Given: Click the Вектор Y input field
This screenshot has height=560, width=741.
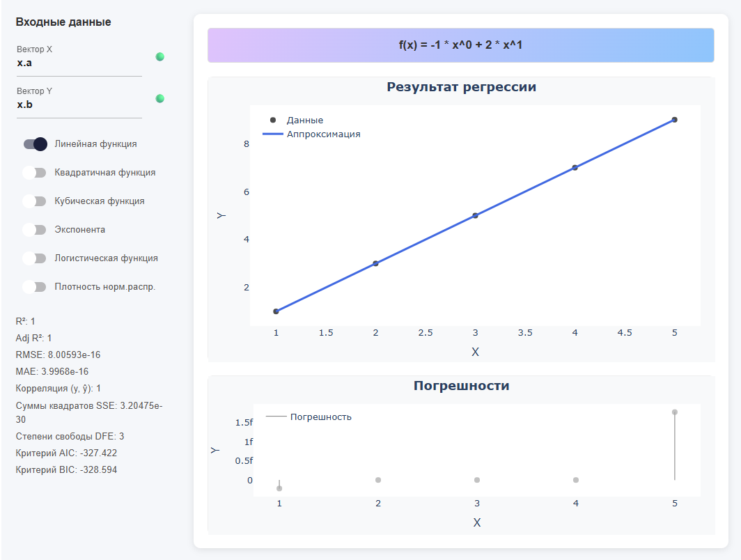Looking at the screenshot, I should coord(79,104).
